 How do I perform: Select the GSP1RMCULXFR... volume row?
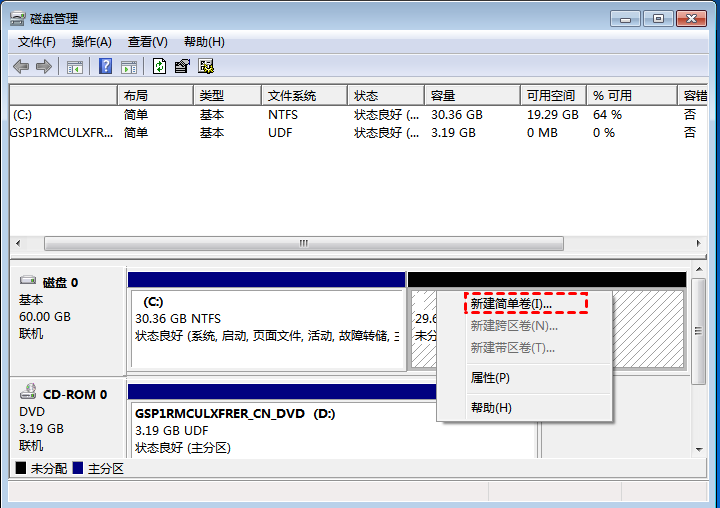click(358, 133)
